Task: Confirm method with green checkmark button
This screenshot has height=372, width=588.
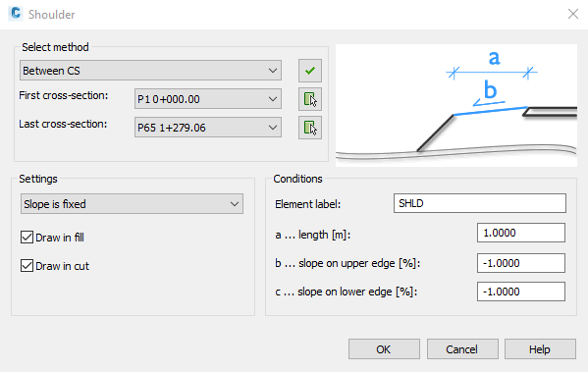Action: (310, 71)
